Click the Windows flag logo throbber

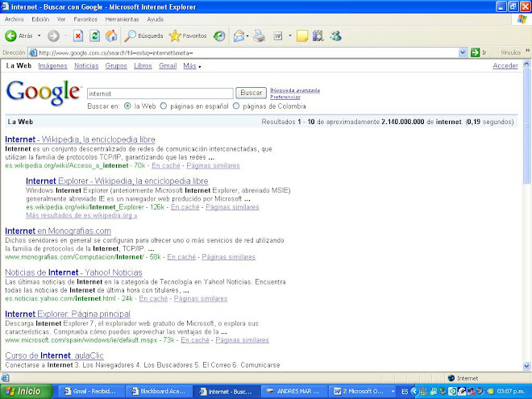tap(522, 19)
